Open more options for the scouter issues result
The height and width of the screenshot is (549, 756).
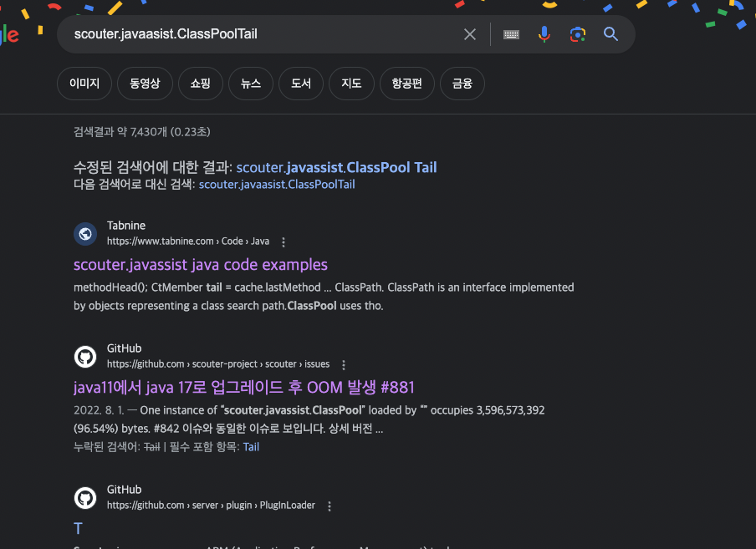coord(344,365)
